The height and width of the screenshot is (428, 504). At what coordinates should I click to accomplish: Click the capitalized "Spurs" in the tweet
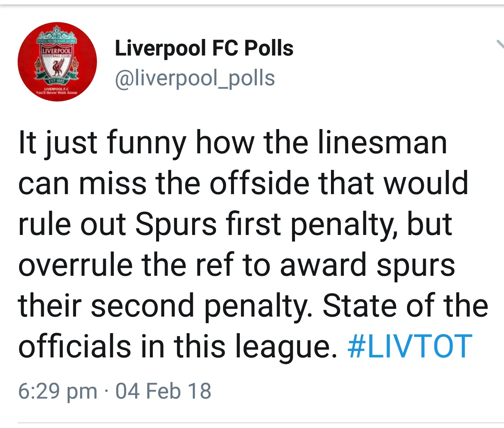[176, 224]
